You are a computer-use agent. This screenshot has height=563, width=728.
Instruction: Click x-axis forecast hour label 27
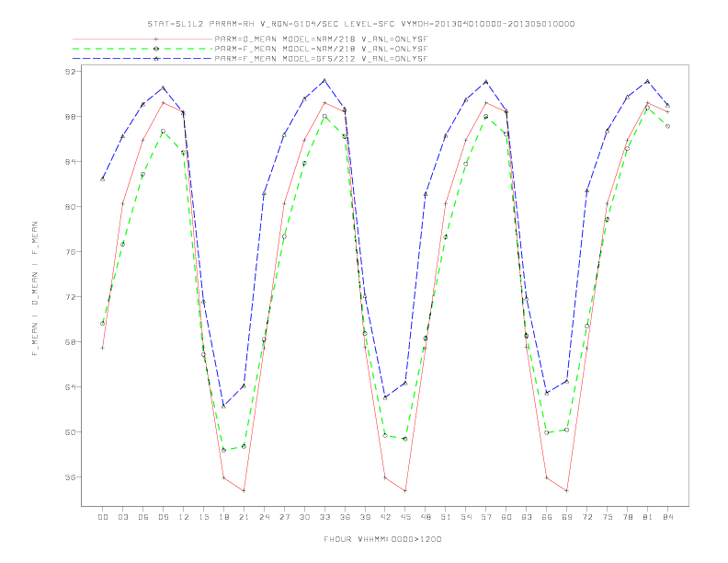click(284, 517)
